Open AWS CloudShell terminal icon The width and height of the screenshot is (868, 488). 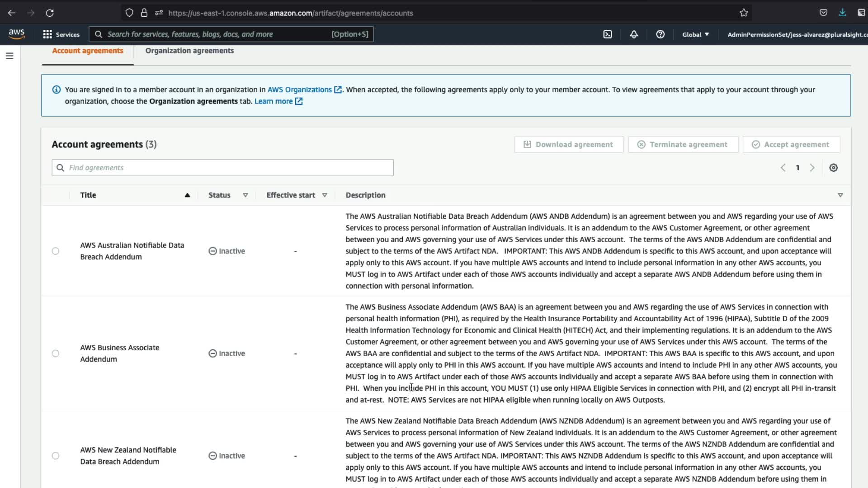tap(608, 34)
